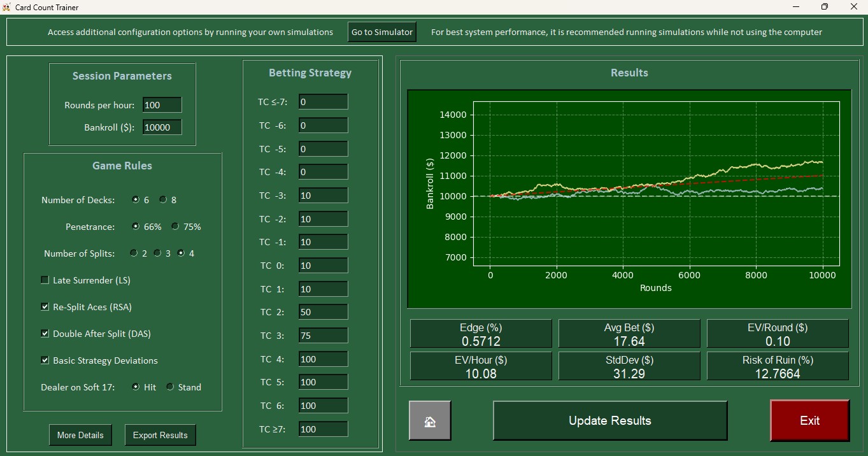Focus the Bankroll ($) input field
This screenshot has width=868, height=456.
tap(162, 127)
